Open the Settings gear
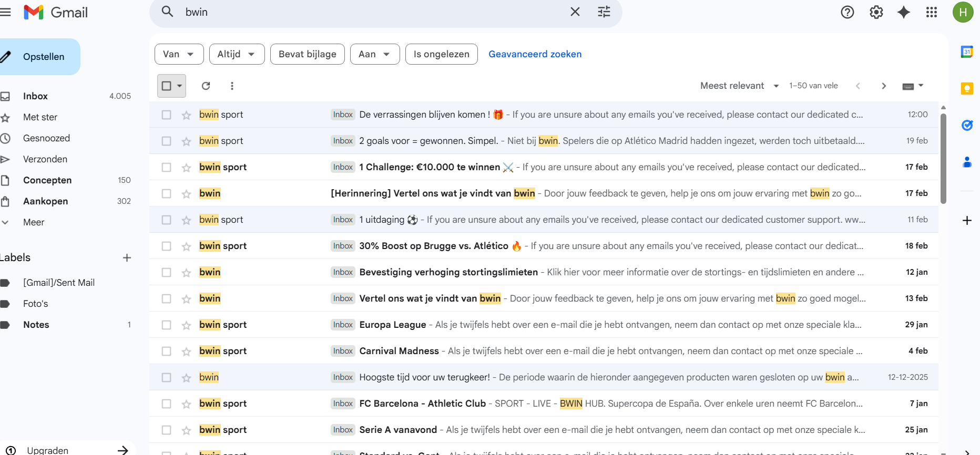 [876, 12]
